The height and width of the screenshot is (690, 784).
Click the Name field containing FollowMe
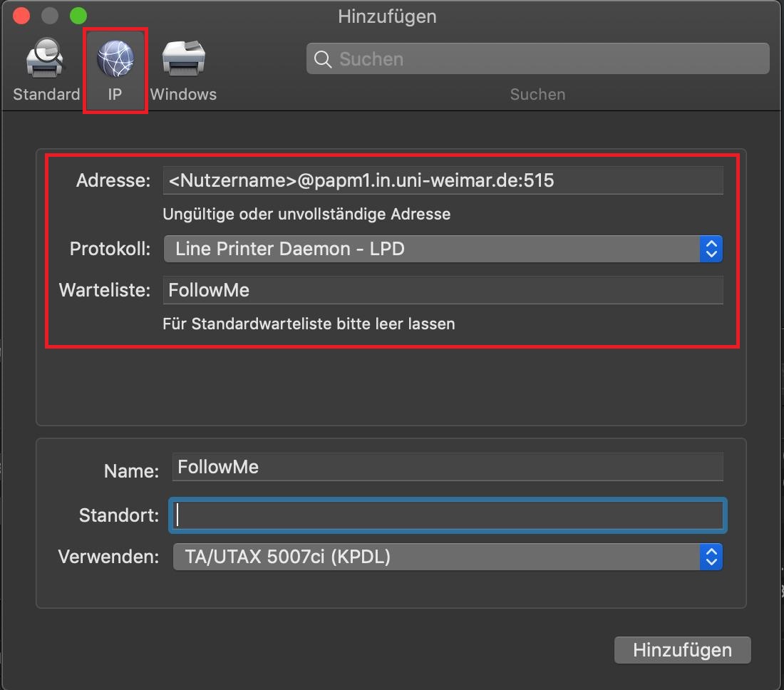[447, 467]
